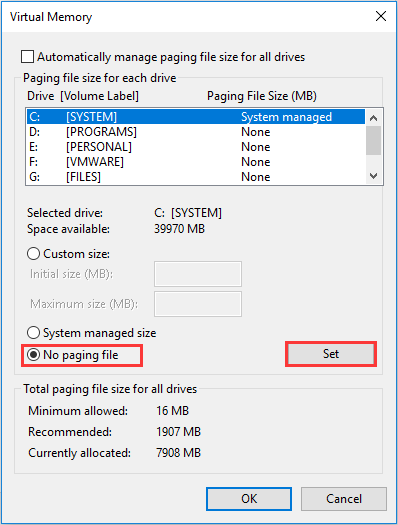Select drive F: [VMWARE] row
The height and width of the screenshot is (525, 398).
pos(196,162)
